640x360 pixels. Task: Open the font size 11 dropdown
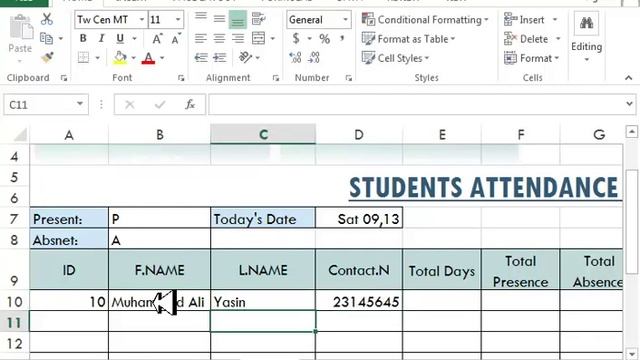point(178,20)
